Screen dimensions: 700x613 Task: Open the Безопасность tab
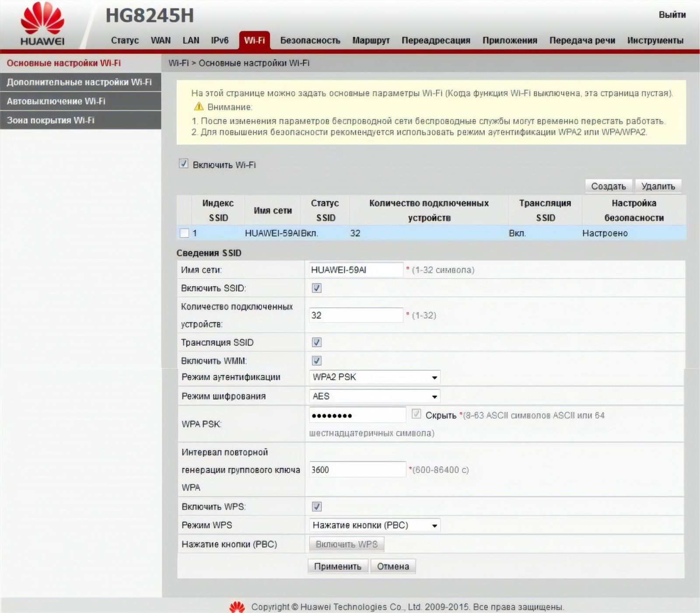coord(310,40)
